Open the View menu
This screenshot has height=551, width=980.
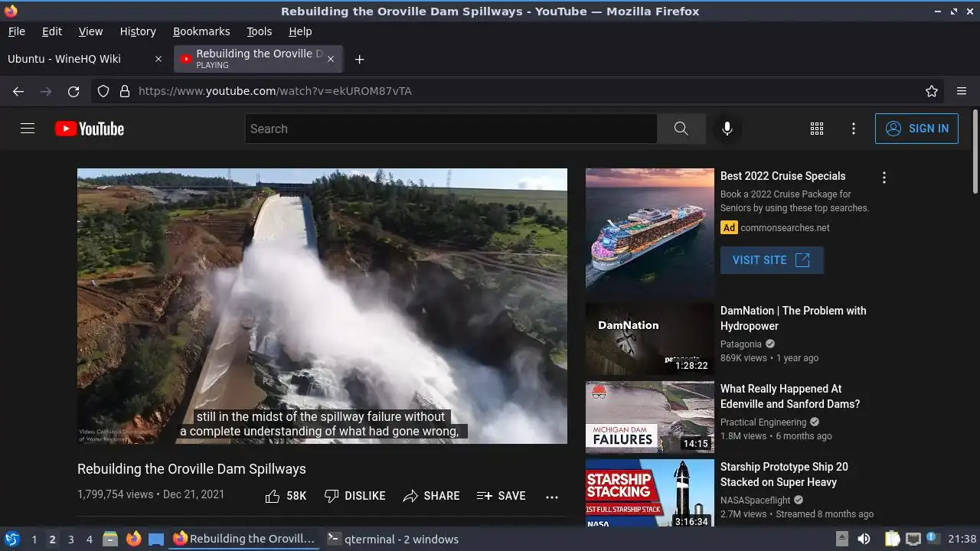point(90,31)
